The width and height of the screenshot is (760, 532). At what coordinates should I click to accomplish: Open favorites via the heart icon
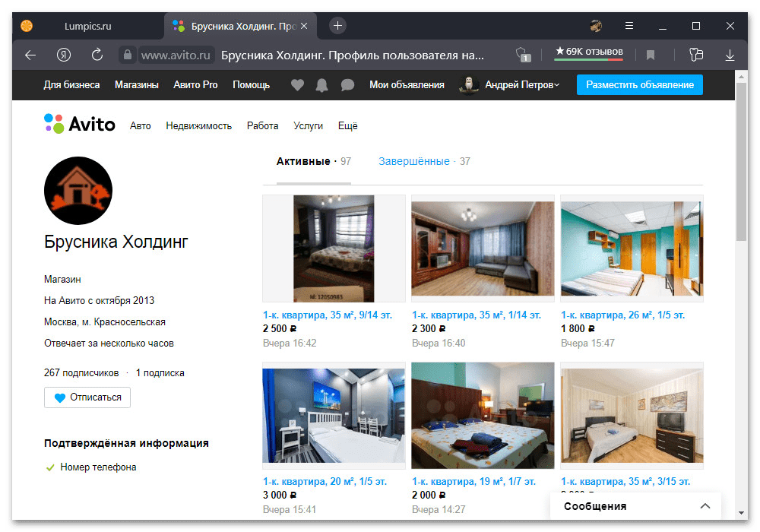[297, 85]
